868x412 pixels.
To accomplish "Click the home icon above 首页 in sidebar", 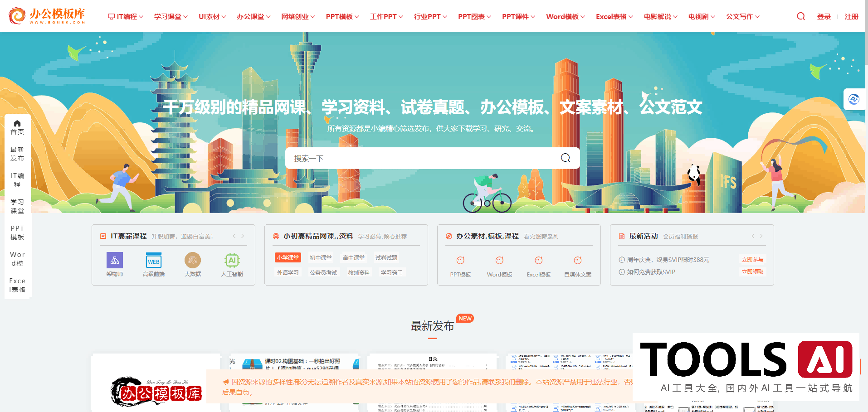I will 17,123.
